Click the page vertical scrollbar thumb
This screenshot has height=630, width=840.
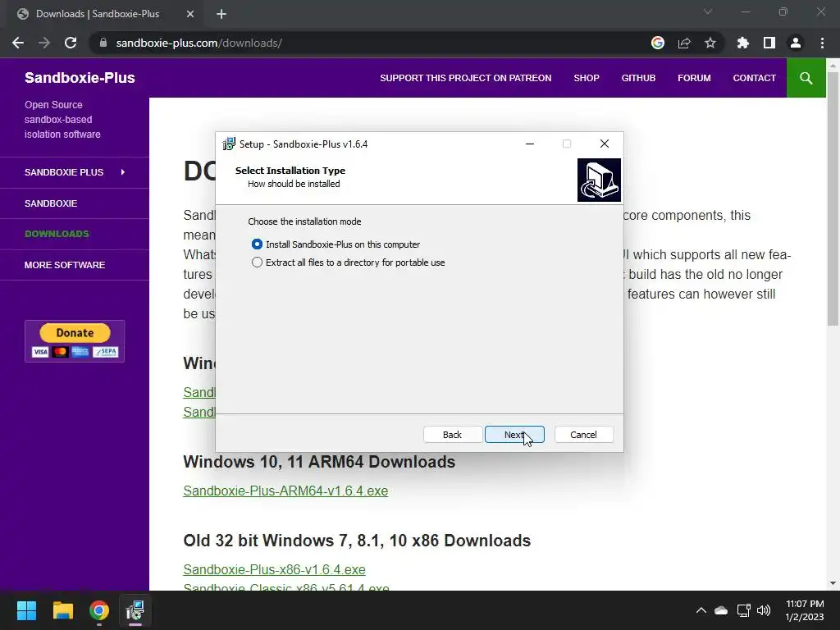pyautogui.click(x=833, y=198)
